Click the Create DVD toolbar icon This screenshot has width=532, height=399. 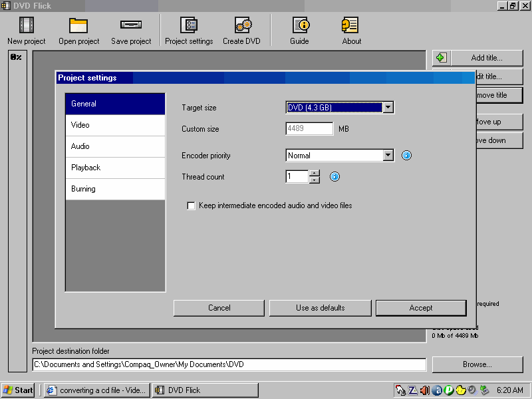coord(243,25)
